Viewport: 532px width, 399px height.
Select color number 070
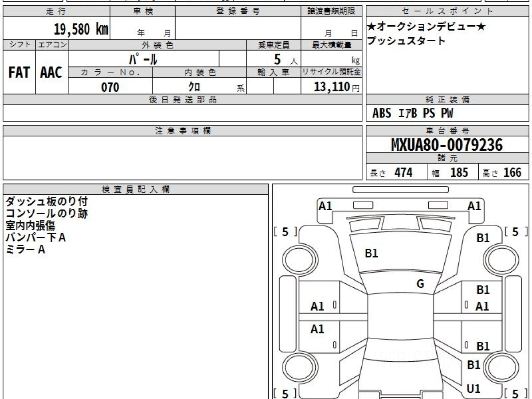(x=110, y=87)
